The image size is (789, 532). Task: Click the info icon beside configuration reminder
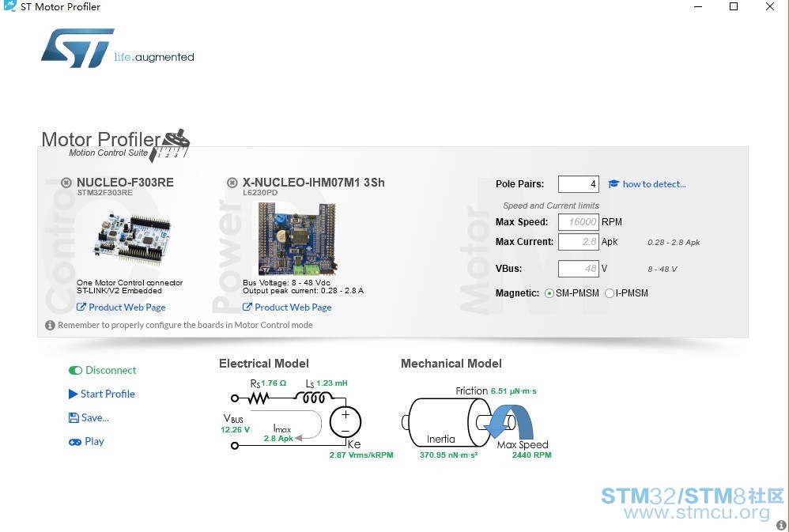[50, 325]
